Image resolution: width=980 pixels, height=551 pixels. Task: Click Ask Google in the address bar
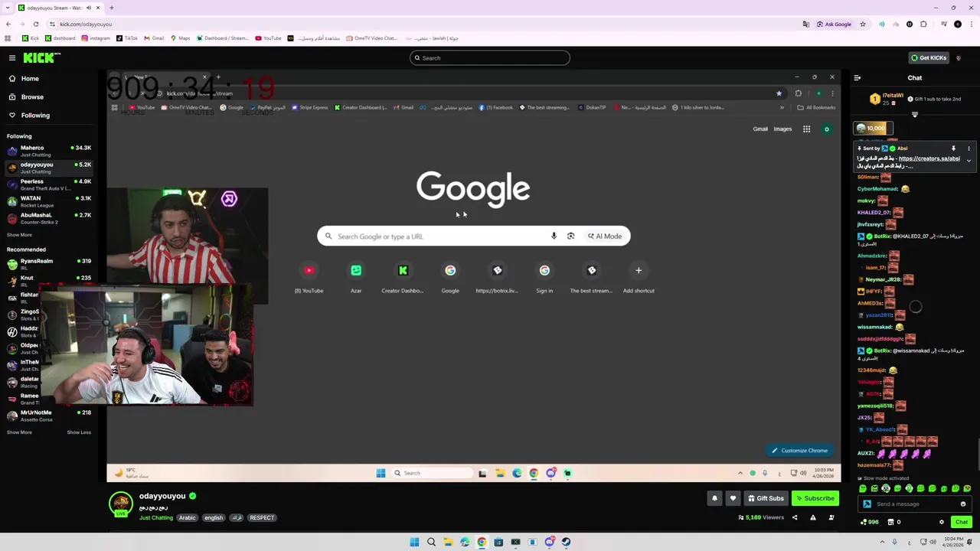coord(834,24)
